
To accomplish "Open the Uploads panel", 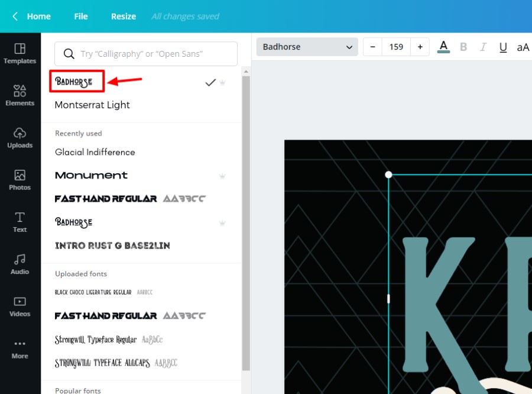I will point(20,138).
